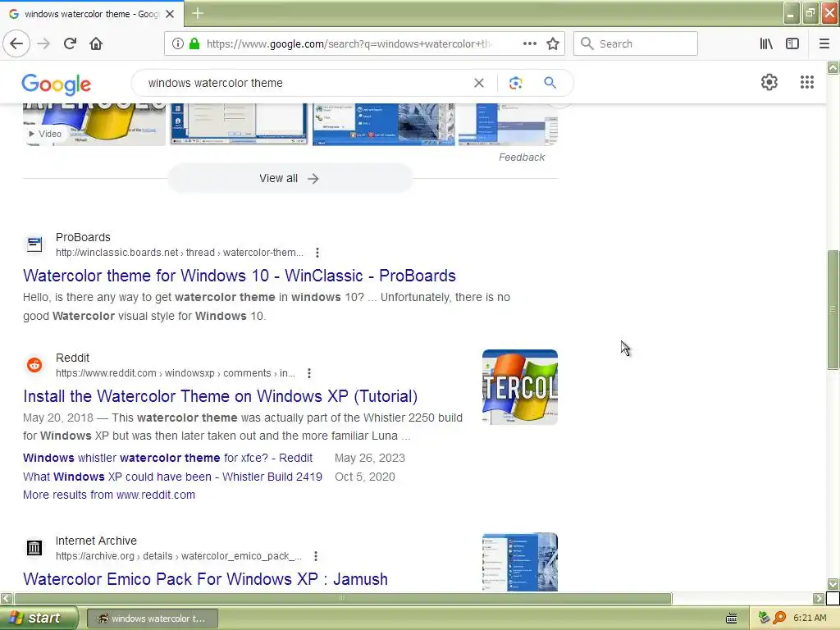Submit search with magnifier icon

coord(550,83)
